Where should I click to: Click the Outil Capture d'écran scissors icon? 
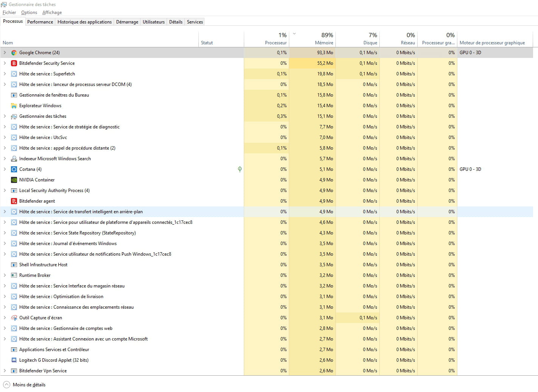pyautogui.click(x=14, y=318)
